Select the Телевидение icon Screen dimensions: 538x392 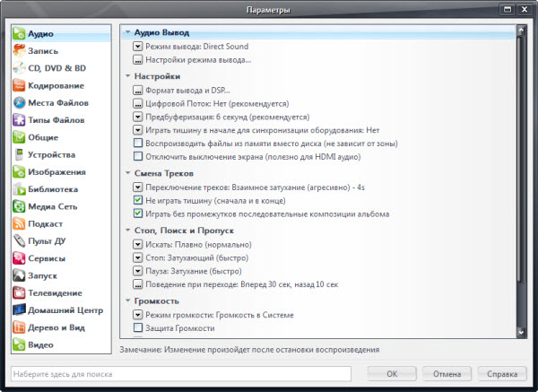(18, 292)
